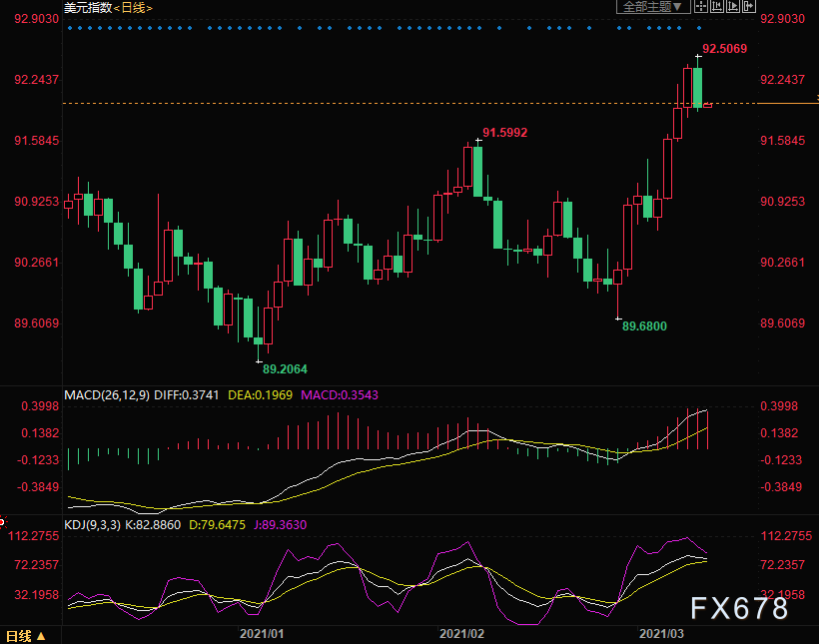Click the crosshair cursor icon
The width and height of the screenshot is (819, 644).
click(701, 6)
